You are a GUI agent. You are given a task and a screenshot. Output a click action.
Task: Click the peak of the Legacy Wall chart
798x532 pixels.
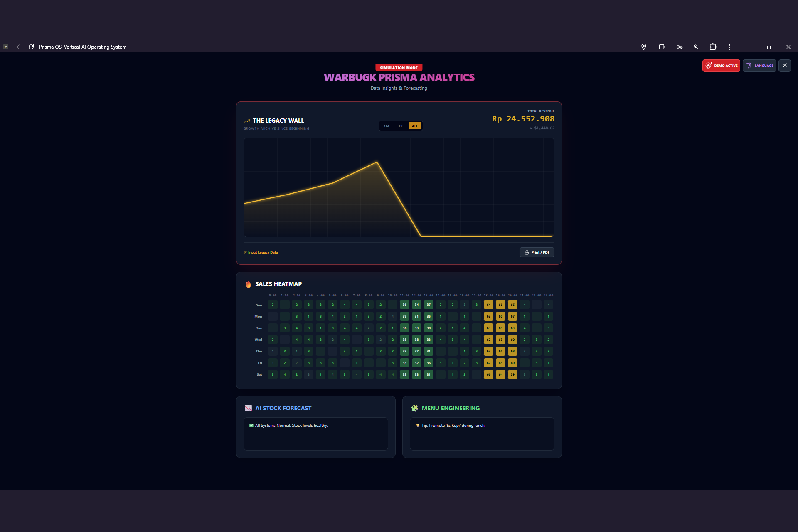tap(377, 162)
